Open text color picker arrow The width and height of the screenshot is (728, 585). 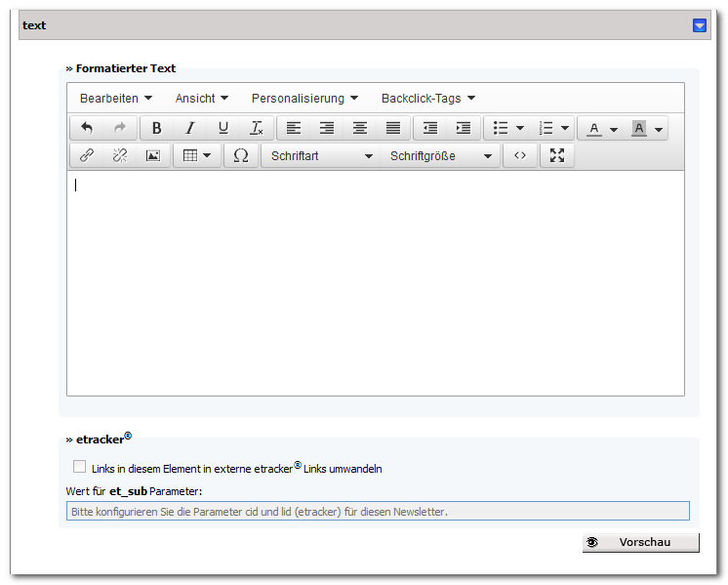614,129
